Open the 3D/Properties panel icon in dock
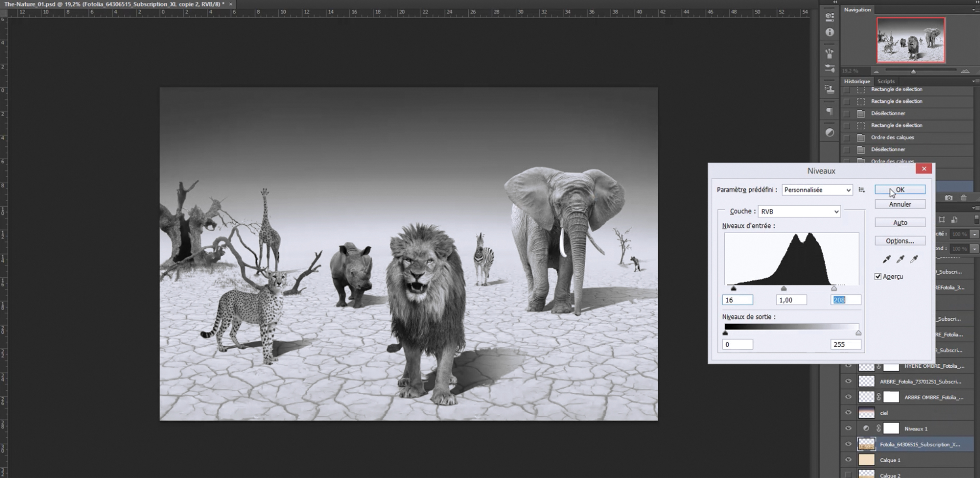The height and width of the screenshot is (478, 980). (829, 17)
